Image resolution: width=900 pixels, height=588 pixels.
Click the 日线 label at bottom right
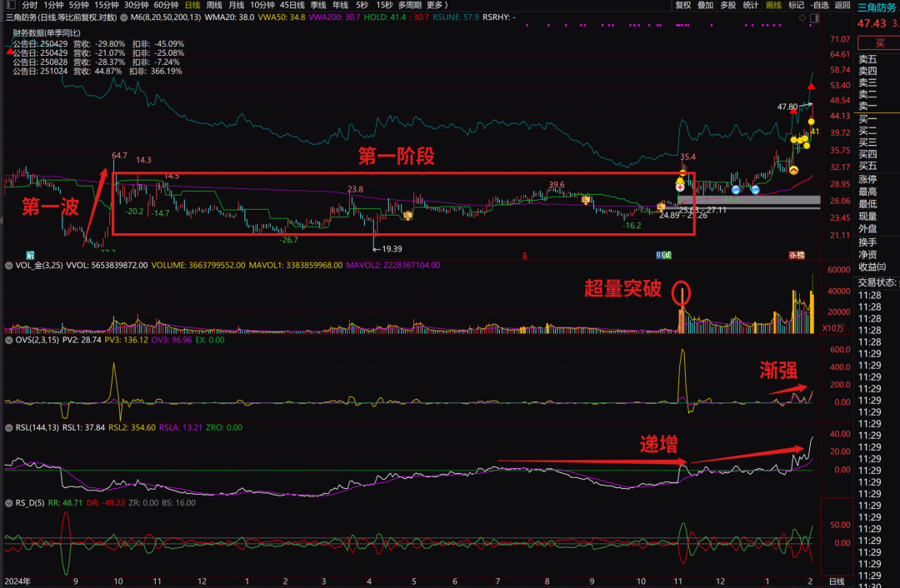tap(837, 581)
